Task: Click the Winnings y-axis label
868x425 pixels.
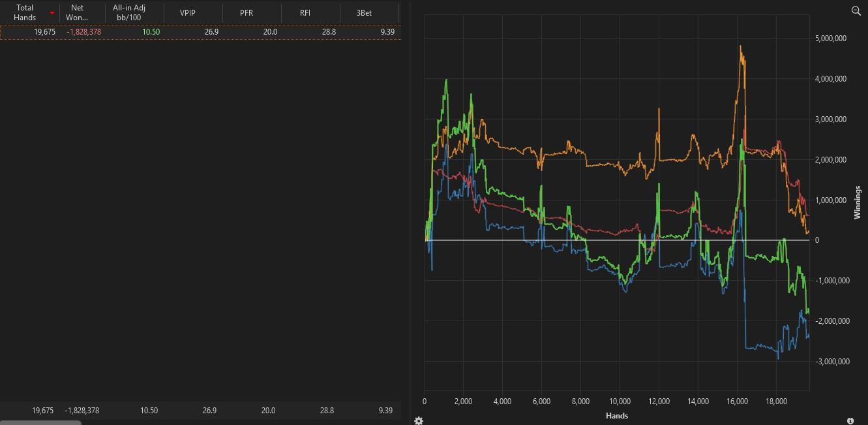Action: click(858, 202)
